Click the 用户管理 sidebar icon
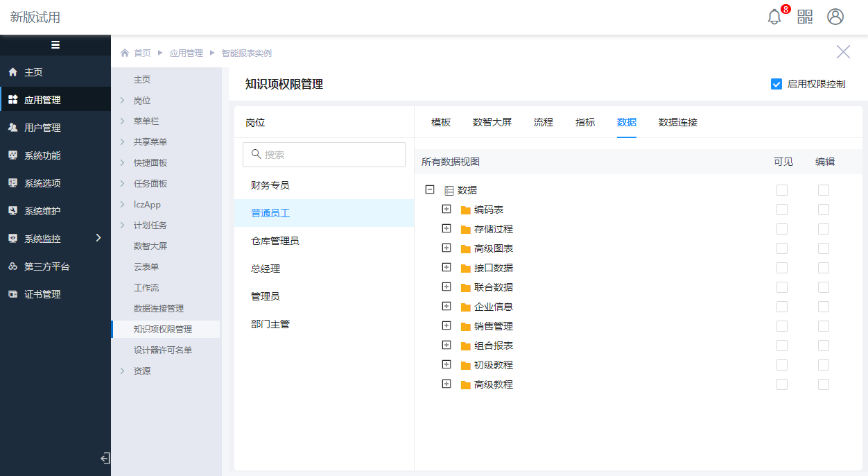Image resolution: width=868 pixels, height=476 pixels. pyautogui.click(x=12, y=128)
